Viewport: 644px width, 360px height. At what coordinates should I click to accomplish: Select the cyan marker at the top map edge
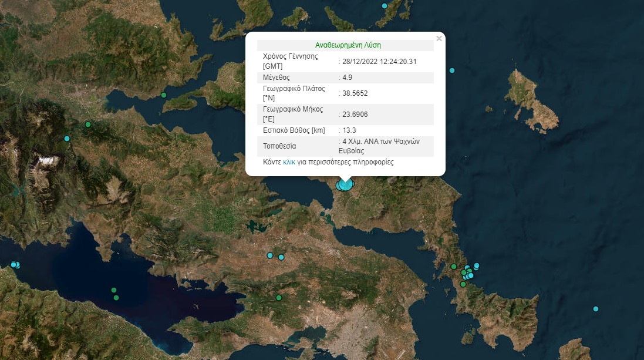pos(385,6)
